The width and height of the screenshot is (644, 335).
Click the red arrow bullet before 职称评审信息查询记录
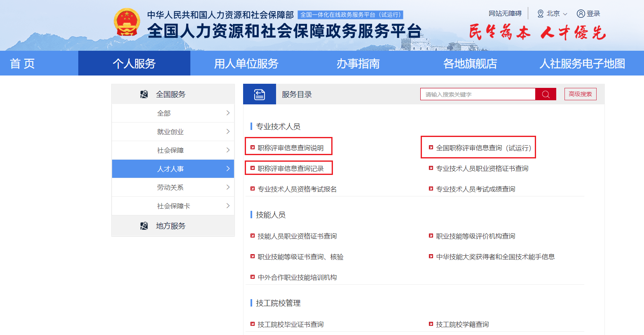(x=253, y=168)
